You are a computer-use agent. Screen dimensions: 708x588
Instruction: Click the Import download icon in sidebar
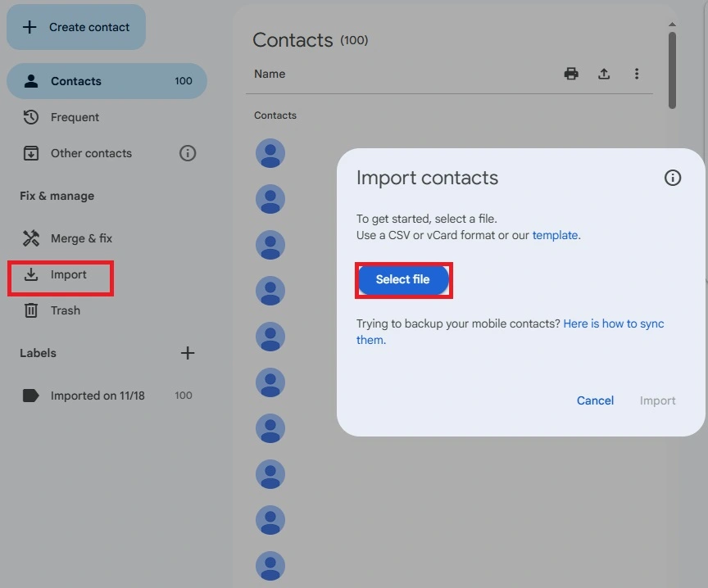point(30,274)
